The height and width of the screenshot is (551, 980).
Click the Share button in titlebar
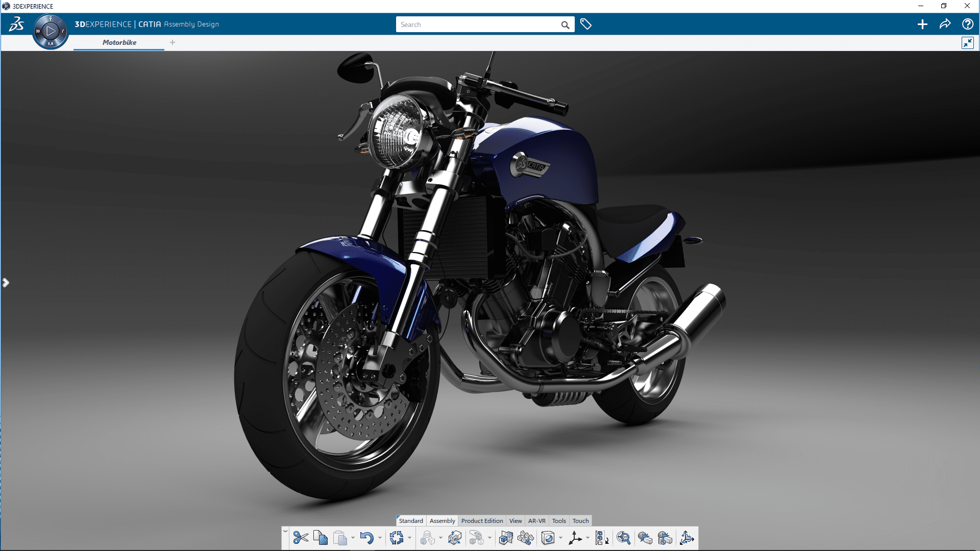point(946,24)
